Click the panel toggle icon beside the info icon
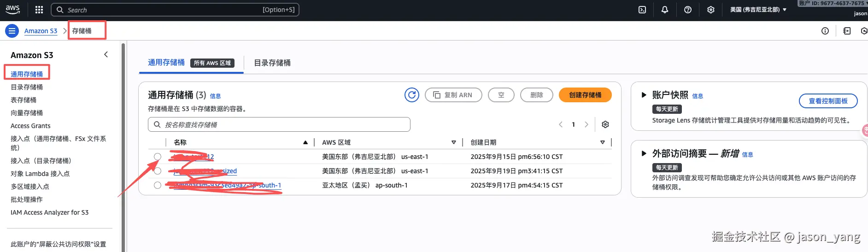868x252 pixels. (x=847, y=31)
